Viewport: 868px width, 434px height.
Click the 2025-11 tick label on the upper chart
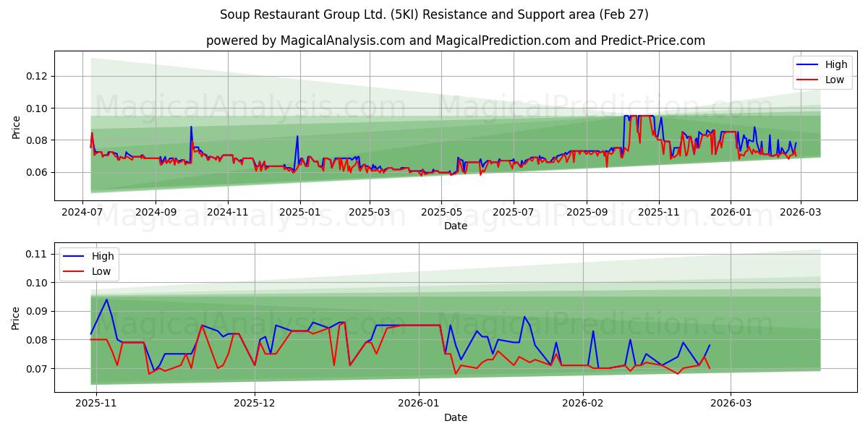click(x=658, y=213)
